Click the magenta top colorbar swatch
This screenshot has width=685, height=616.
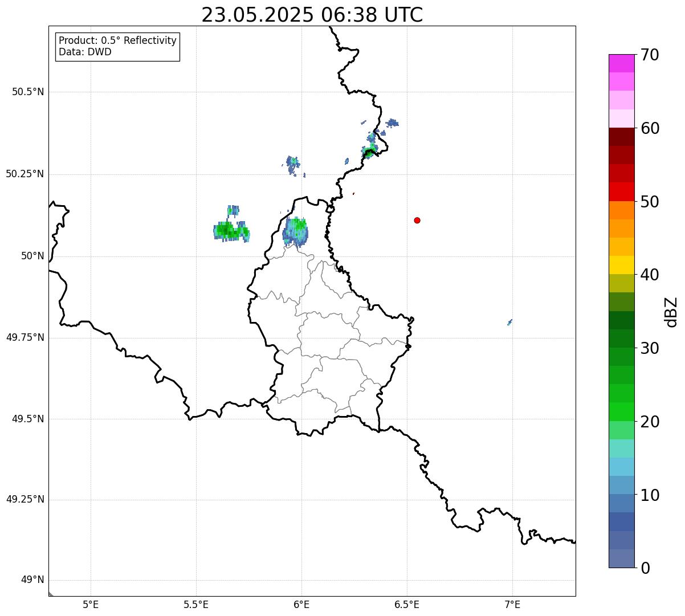[x=621, y=63]
